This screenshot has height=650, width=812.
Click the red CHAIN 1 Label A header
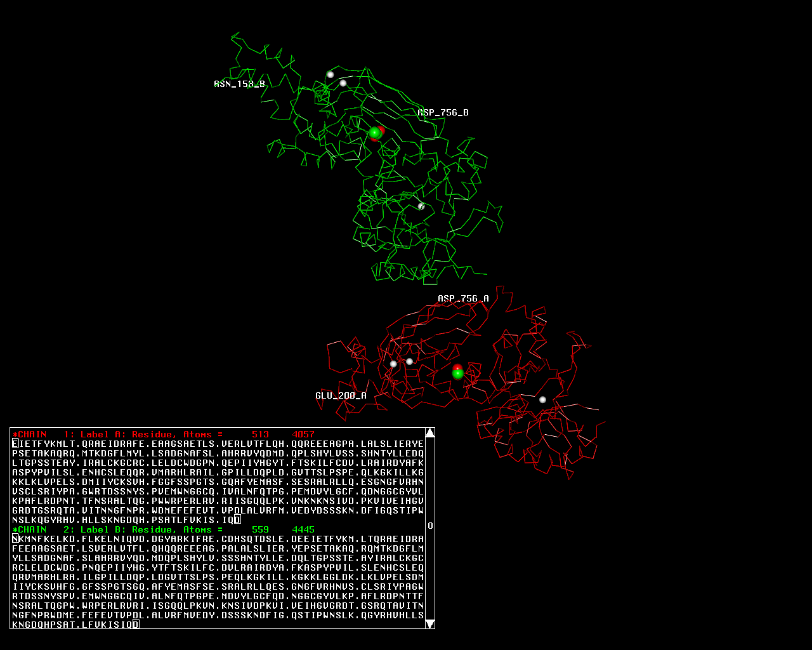(117, 435)
